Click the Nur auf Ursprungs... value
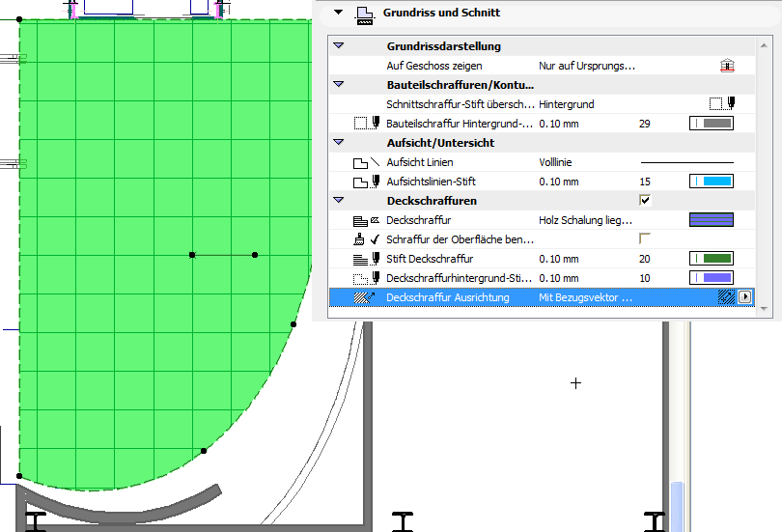This screenshot has height=532, width=782. point(587,66)
